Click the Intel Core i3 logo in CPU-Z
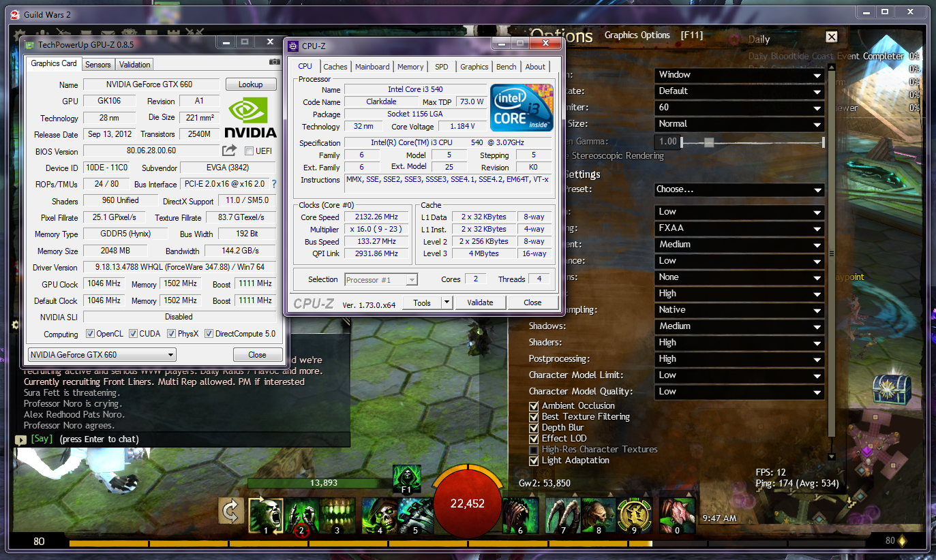 tap(522, 108)
